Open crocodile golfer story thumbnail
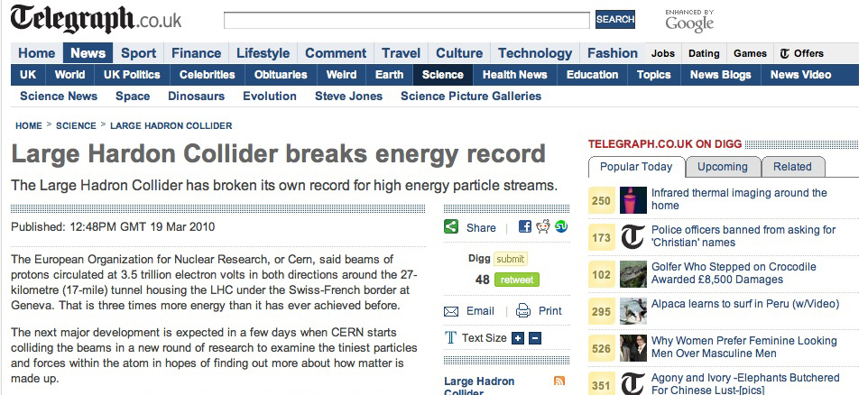Screen dimensions: 868x395 point(633,274)
